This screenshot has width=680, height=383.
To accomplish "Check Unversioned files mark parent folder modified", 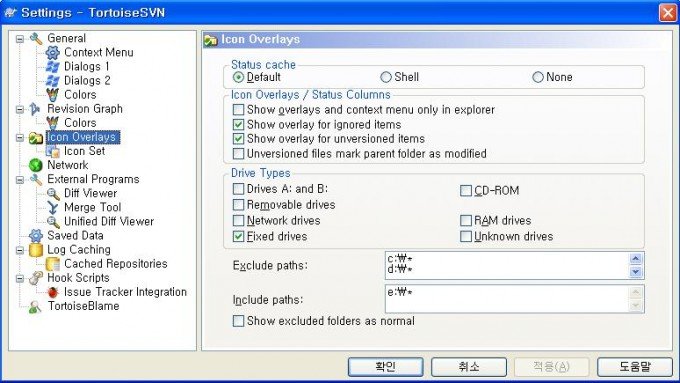I will coord(238,154).
